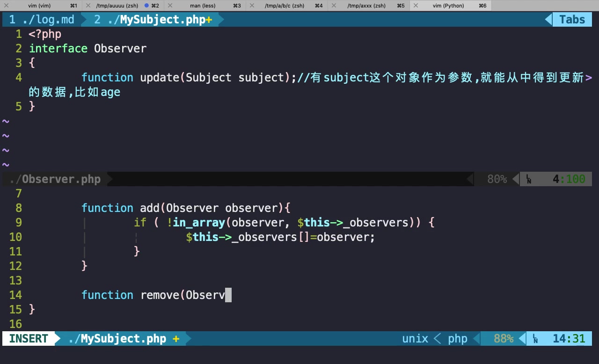Viewport: 599px width, 364px height.
Task: Click the php filetype indicator
Action: pos(458,339)
